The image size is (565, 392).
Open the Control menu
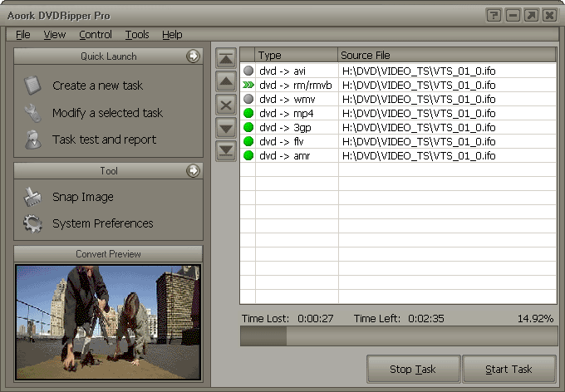point(96,35)
